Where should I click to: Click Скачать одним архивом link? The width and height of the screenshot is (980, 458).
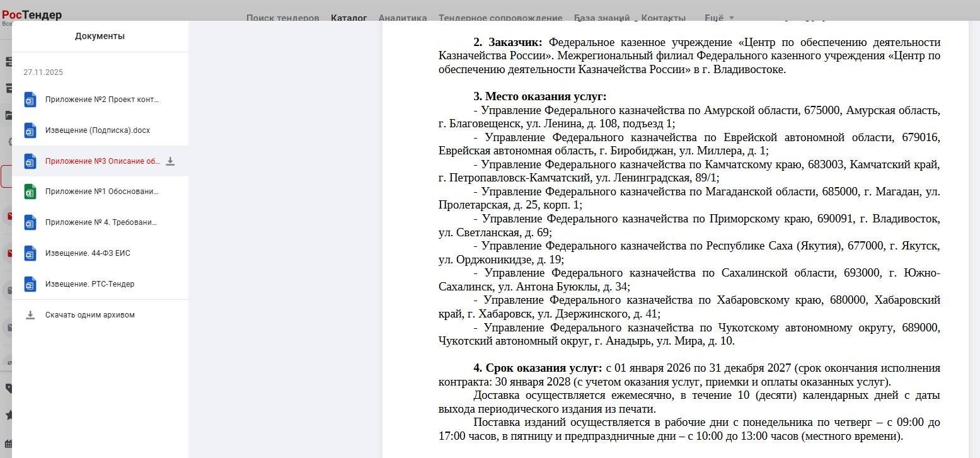coord(89,315)
